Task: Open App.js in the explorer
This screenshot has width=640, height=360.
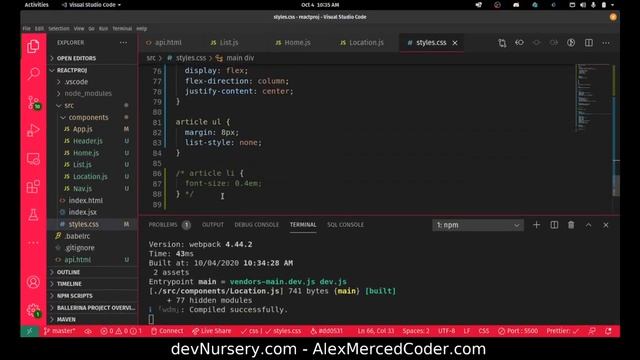Action: click(82, 129)
